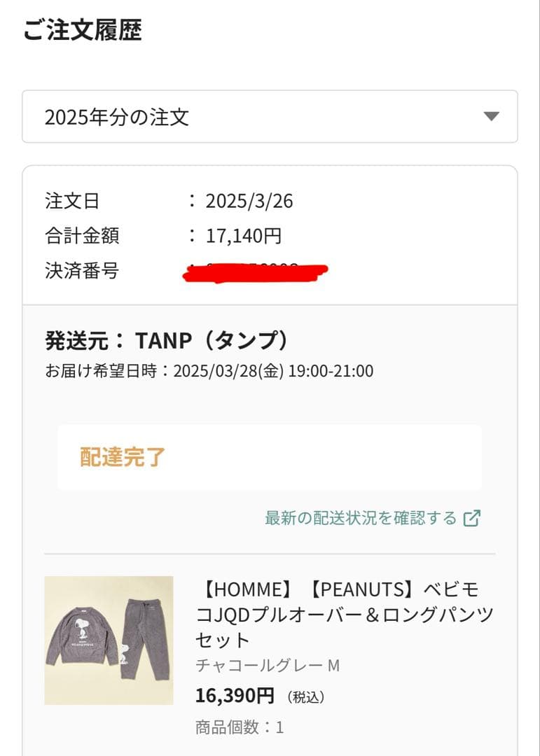Click the dropdown arrow for order year
The width and height of the screenshot is (540, 756).
(x=492, y=116)
